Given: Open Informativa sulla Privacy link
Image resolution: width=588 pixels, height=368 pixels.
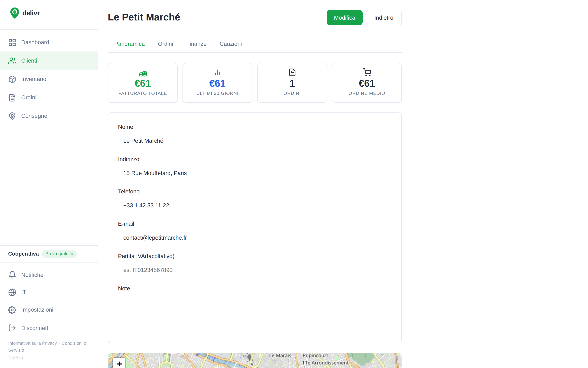Looking at the screenshot, I should pyautogui.click(x=32, y=343).
